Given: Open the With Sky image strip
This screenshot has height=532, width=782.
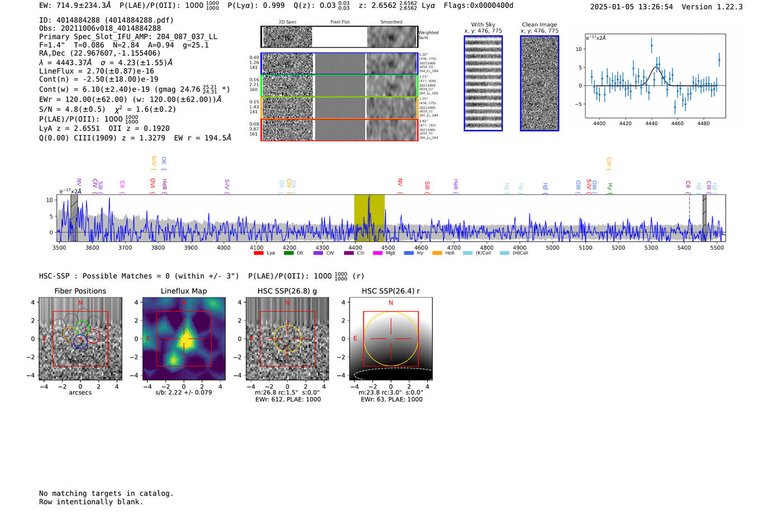Looking at the screenshot, I should point(483,83).
